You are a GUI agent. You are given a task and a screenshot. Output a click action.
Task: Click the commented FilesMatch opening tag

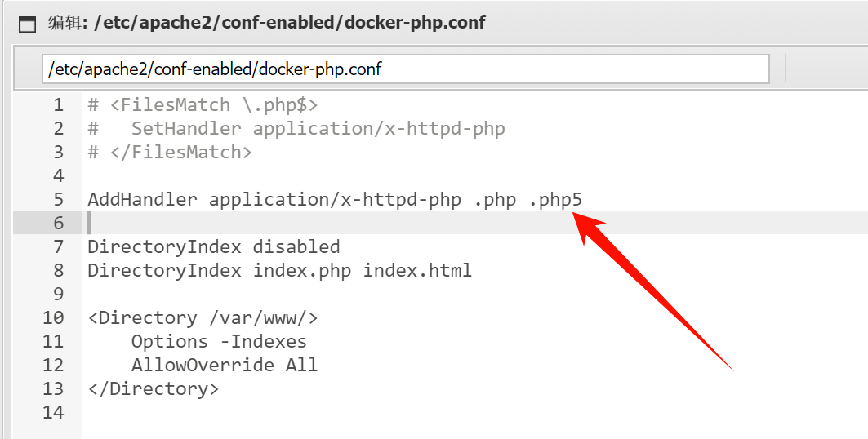pyautogui.click(x=203, y=105)
